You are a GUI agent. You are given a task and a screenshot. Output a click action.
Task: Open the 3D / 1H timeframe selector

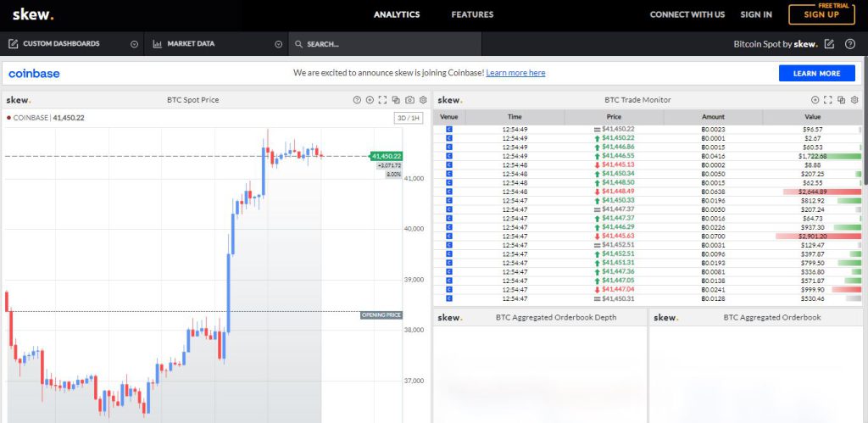point(408,118)
